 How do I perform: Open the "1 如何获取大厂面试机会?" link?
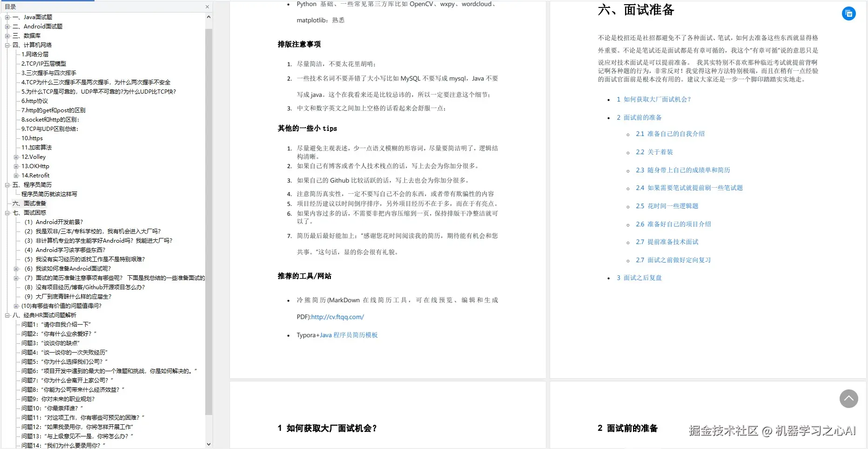click(654, 99)
